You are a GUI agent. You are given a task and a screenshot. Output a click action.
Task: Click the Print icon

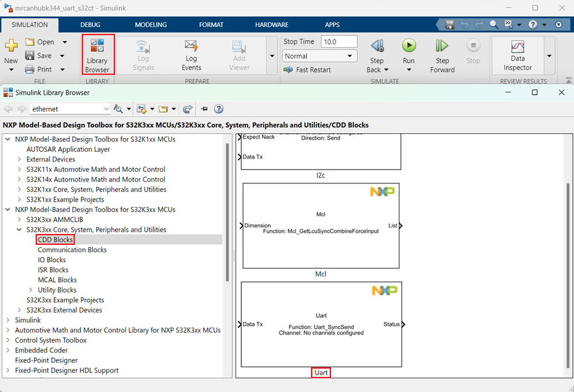[x=30, y=69]
